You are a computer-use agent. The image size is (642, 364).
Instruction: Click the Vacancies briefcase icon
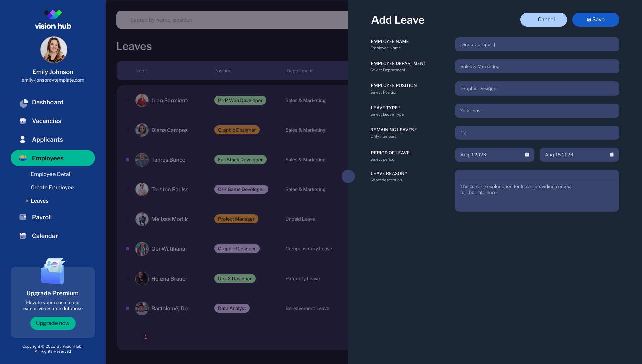coord(23,121)
